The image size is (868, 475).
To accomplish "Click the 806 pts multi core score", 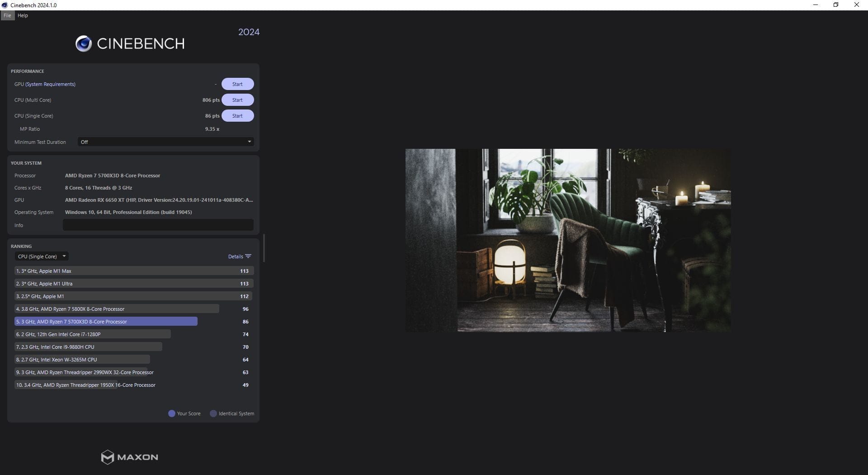I will (x=211, y=100).
